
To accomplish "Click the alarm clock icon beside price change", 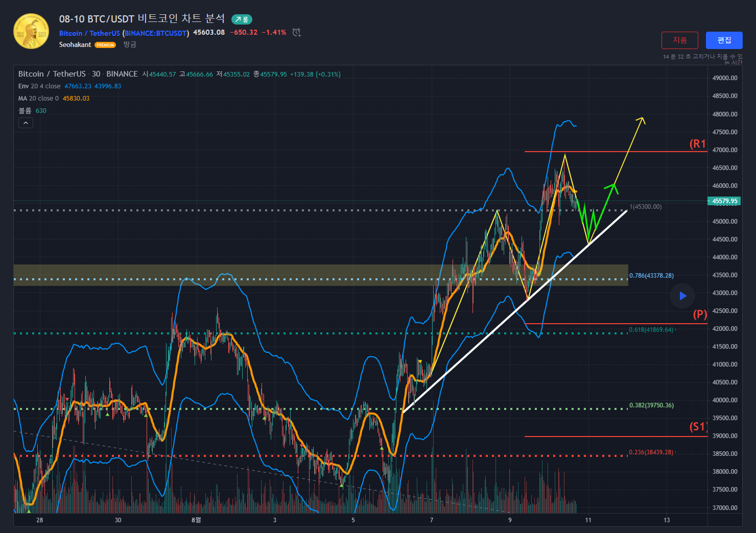I will pyautogui.click(x=296, y=33).
